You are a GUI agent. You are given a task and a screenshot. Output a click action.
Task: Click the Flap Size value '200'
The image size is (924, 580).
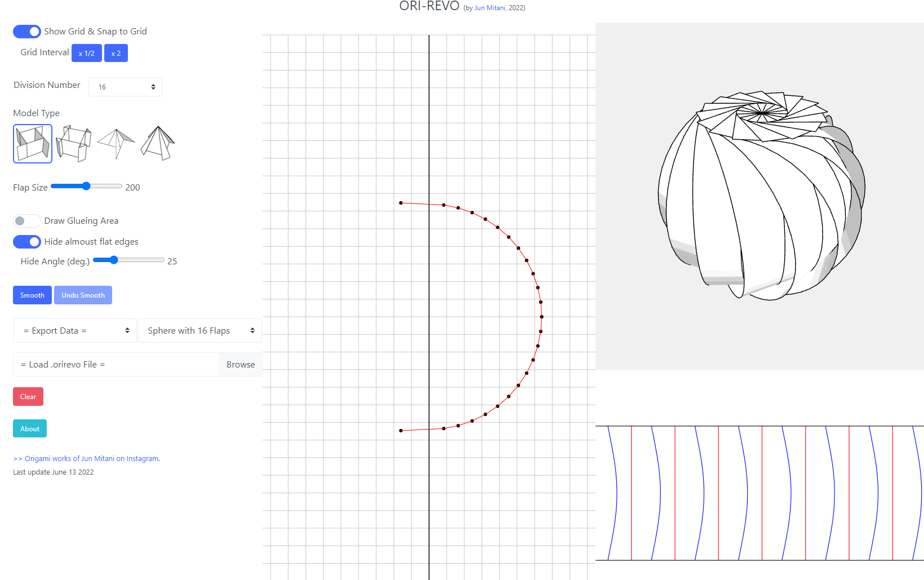133,188
